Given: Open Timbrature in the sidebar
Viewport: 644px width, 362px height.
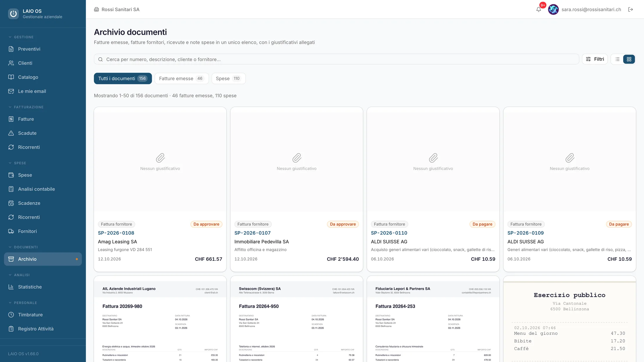Looking at the screenshot, I should (x=43, y=315).
